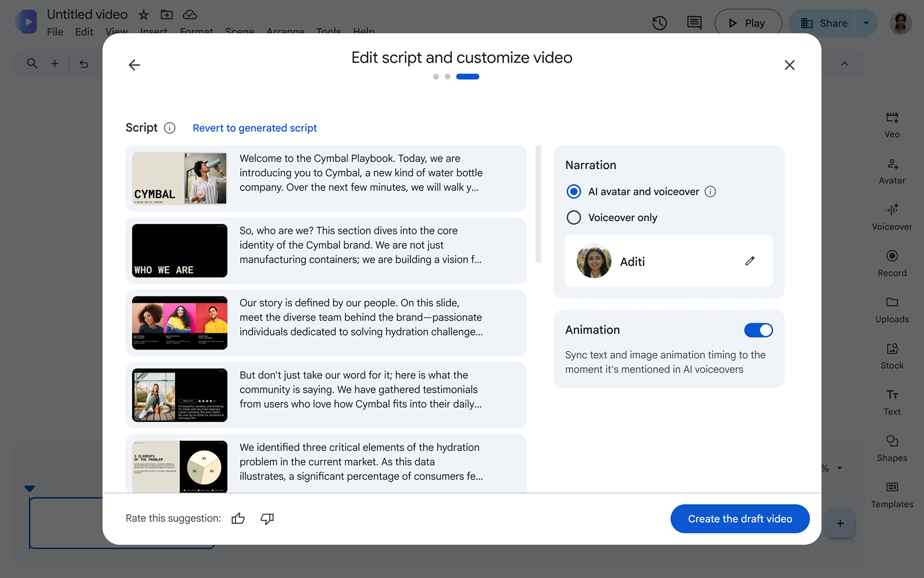Click the undo arrow in toolbar
Screen dimensions: 924x578
point(84,63)
